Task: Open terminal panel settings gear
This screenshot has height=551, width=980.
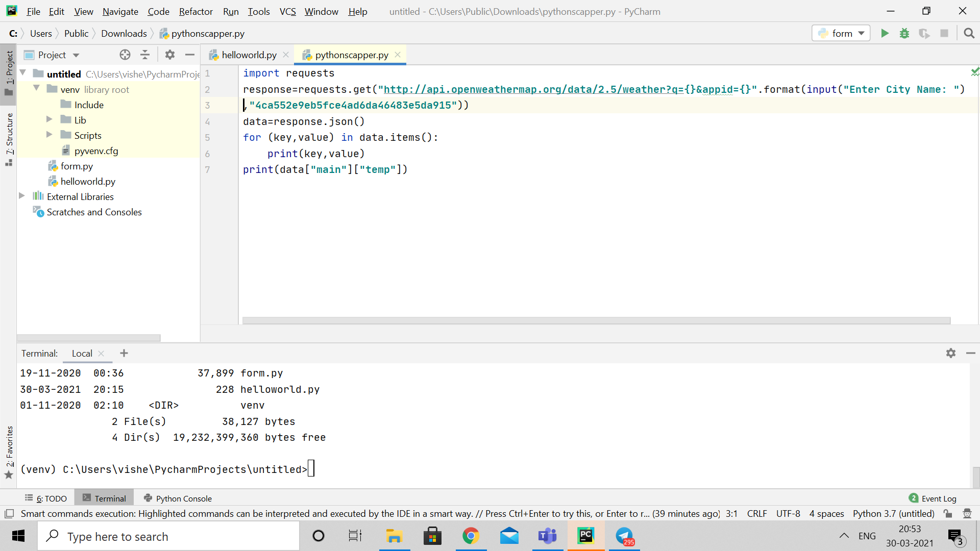Action: [950, 353]
